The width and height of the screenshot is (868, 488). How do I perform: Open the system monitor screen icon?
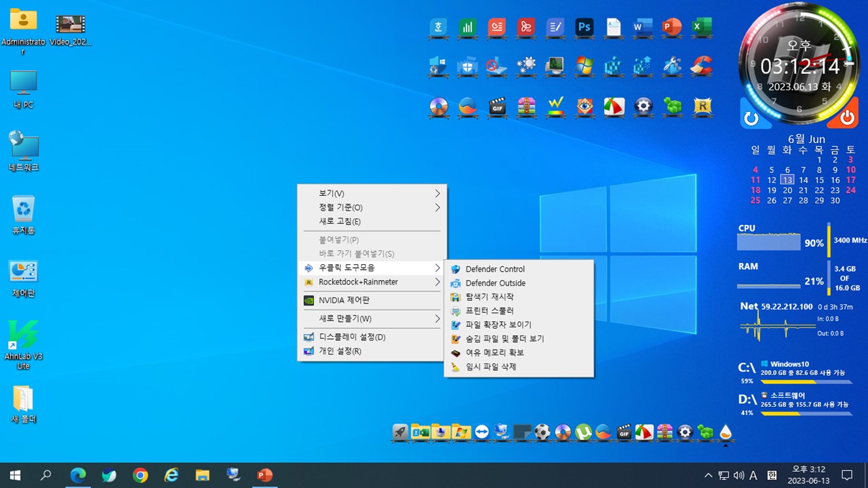pos(555,66)
